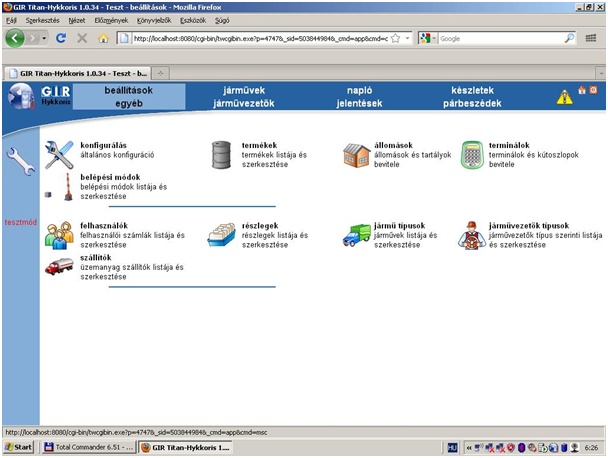Bookmark page with the star icon

click(x=396, y=38)
